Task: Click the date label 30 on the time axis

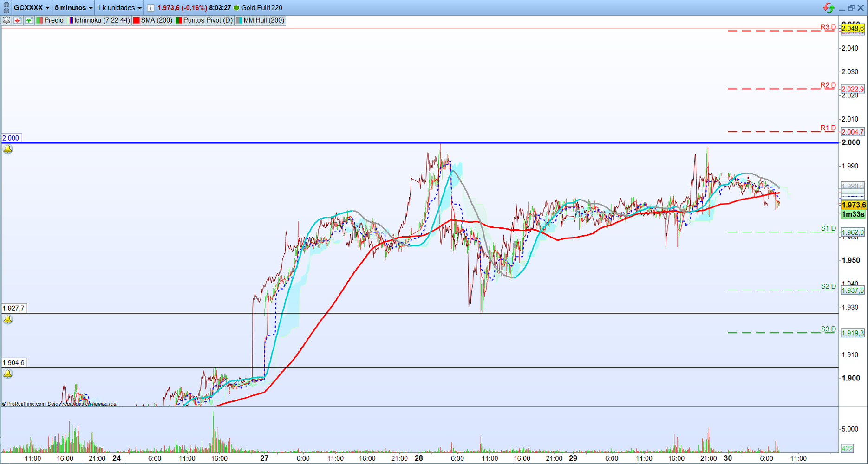Action: (x=728, y=458)
